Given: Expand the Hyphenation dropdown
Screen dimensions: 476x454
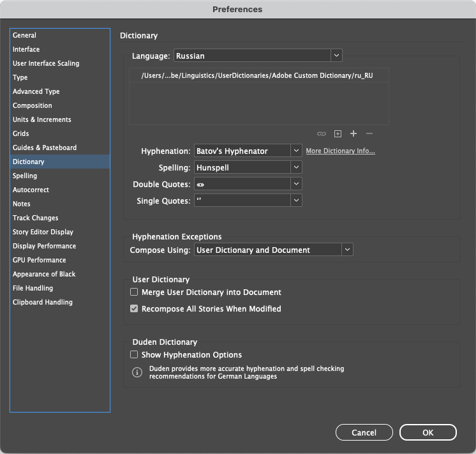Looking at the screenshot, I should [248, 151].
